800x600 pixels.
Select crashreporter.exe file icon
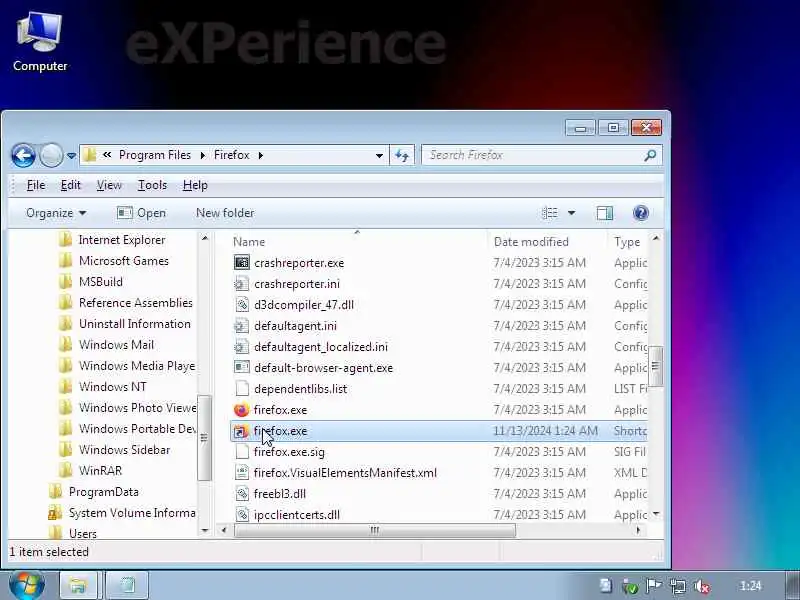tap(242, 263)
